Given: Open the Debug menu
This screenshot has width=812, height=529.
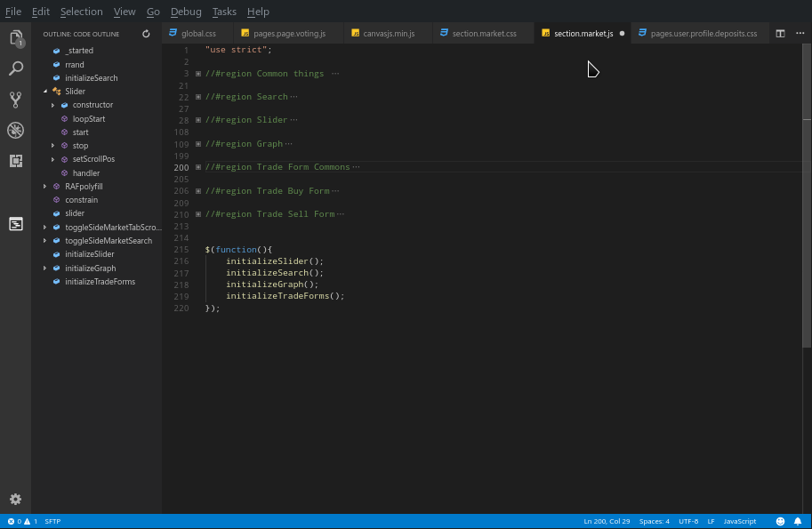Looking at the screenshot, I should pyautogui.click(x=186, y=12).
